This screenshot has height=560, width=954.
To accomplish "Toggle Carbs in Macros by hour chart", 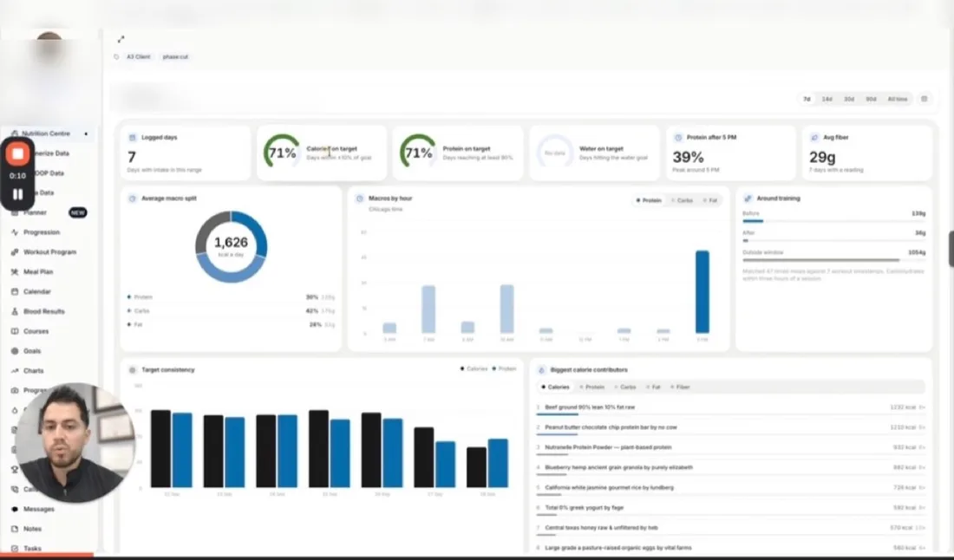I will pos(682,200).
